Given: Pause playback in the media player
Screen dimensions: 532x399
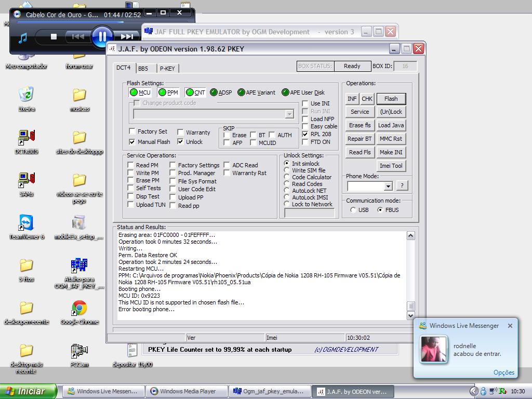Looking at the screenshot, I should click(102, 36).
